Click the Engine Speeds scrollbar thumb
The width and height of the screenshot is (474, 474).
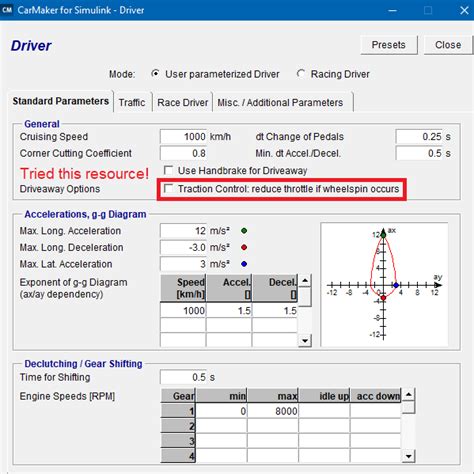(408, 407)
